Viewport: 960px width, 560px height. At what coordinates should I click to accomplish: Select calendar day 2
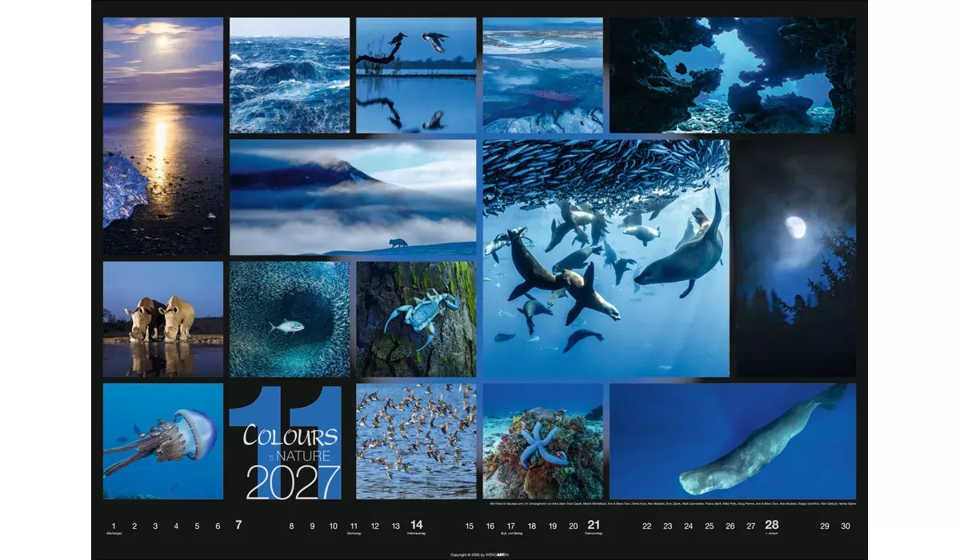click(x=134, y=526)
